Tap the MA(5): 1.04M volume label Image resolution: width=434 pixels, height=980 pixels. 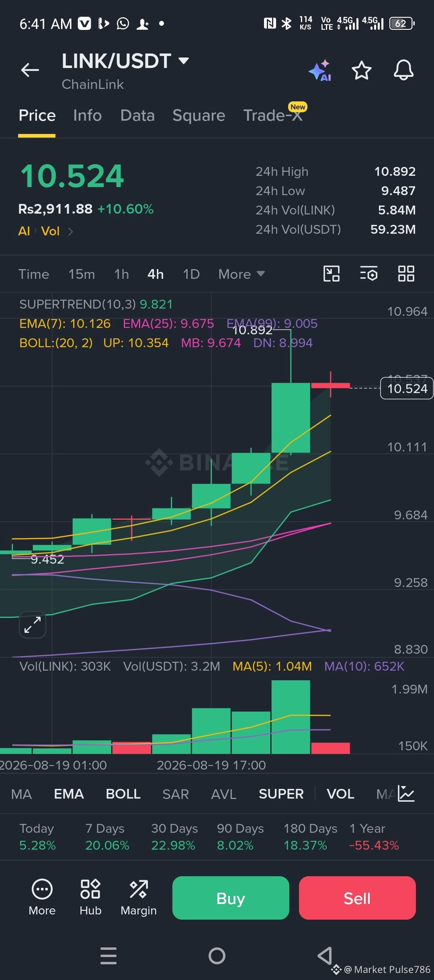click(x=272, y=666)
